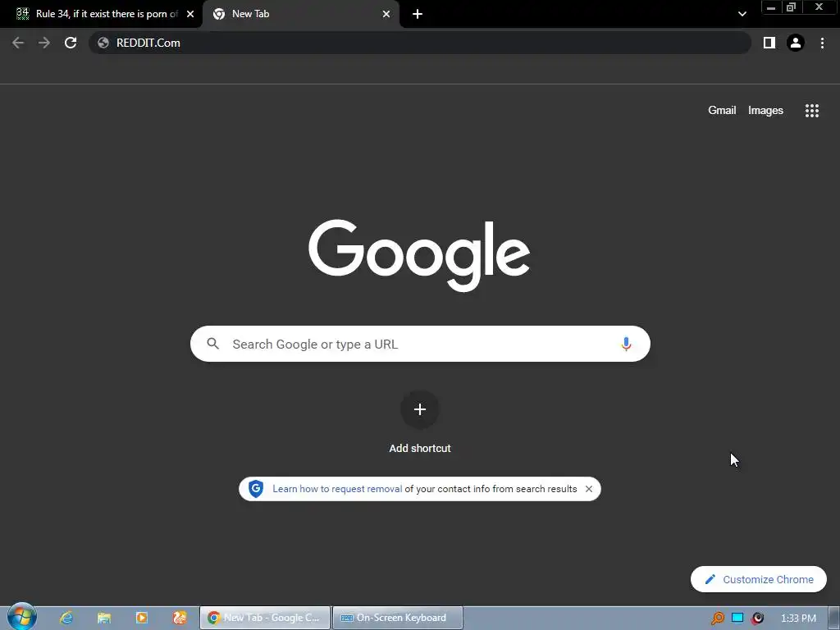Start voice search with the microphone
The width and height of the screenshot is (840, 630).
(626, 344)
